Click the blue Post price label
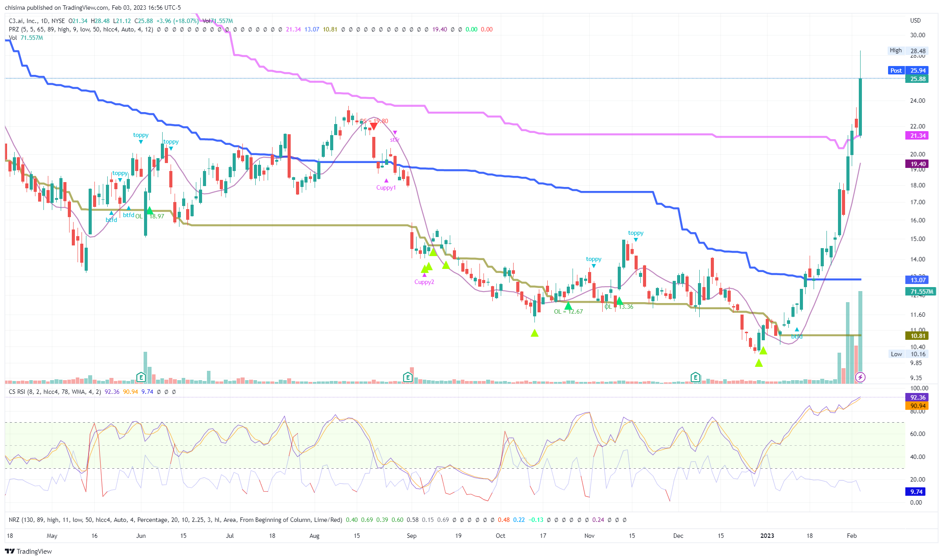The height and width of the screenshot is (560, 943). pyautogui.click(x=896, y=70)
